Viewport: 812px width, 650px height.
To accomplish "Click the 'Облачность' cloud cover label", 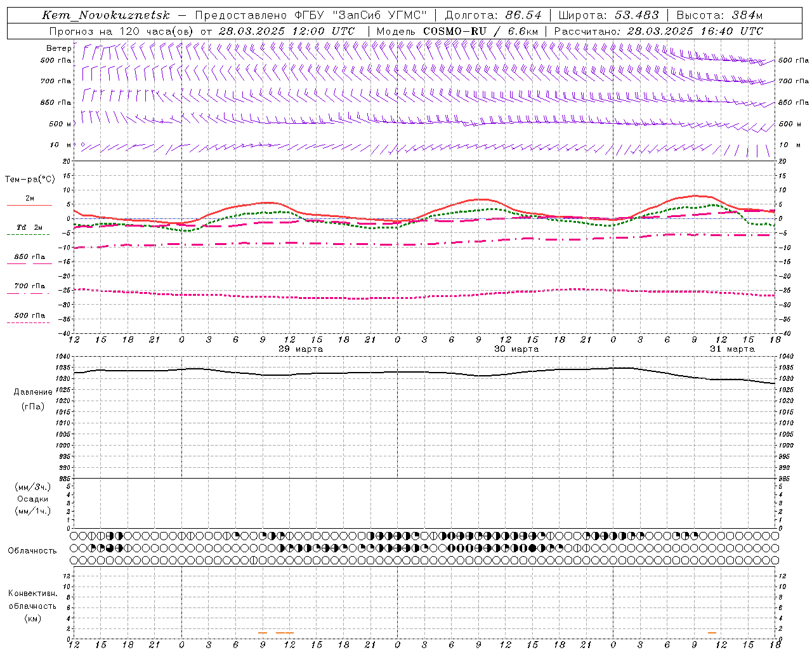I will (x=32, y=551).
